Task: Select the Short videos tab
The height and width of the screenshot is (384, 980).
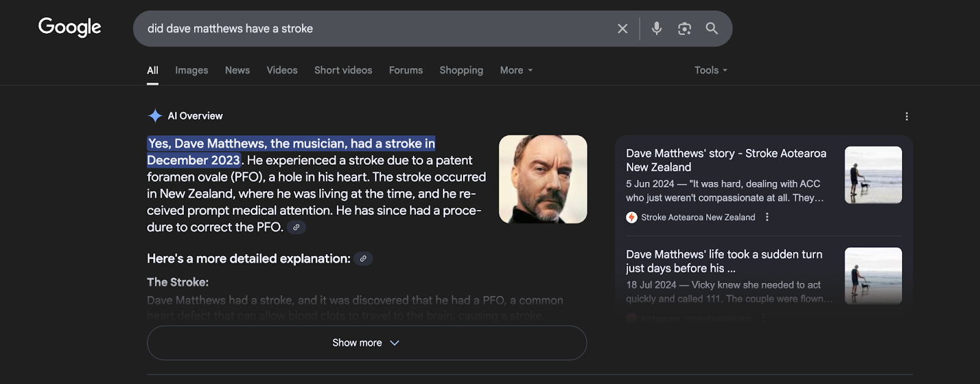Action: tap(343, 70)
